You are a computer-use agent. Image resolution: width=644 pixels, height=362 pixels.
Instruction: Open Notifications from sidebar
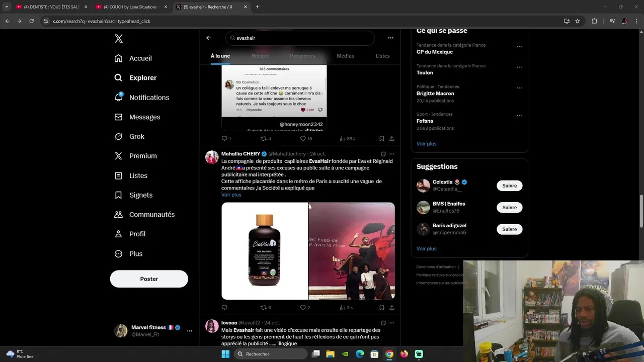[141, 98]
